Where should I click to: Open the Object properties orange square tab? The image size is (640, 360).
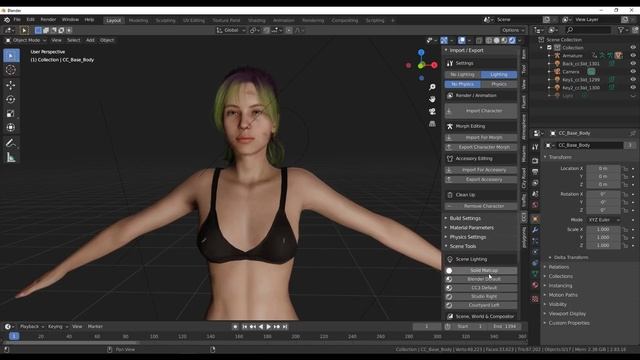pos(535,219)
